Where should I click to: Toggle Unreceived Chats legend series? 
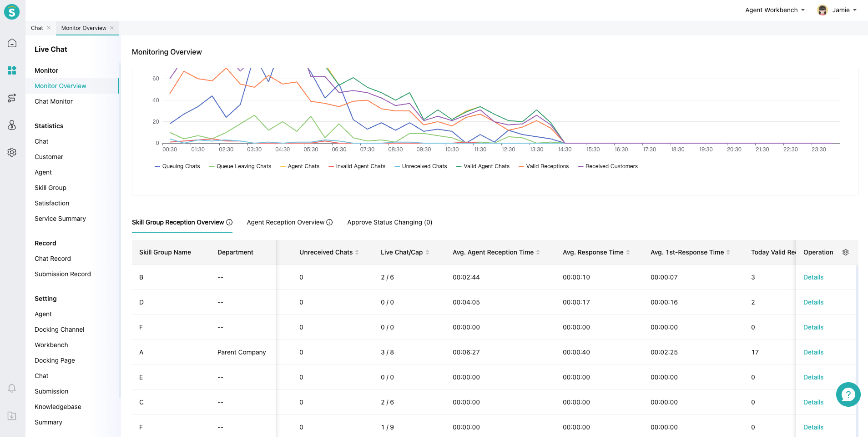421,166
